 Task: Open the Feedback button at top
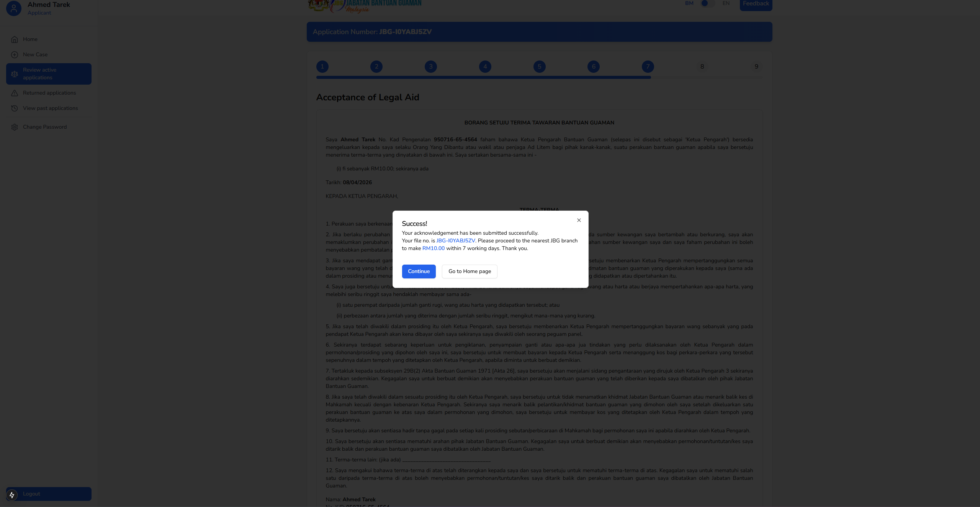[x=756, y=4]
